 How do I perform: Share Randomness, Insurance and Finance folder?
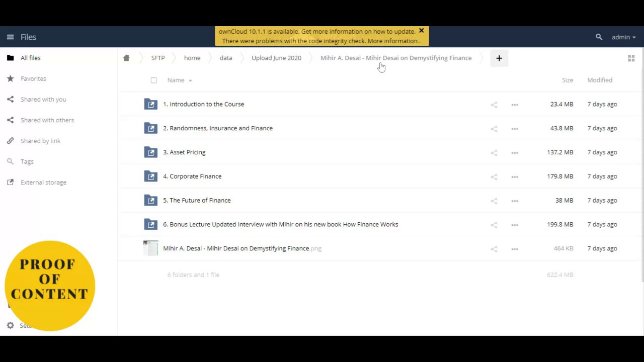pos(494,129)
